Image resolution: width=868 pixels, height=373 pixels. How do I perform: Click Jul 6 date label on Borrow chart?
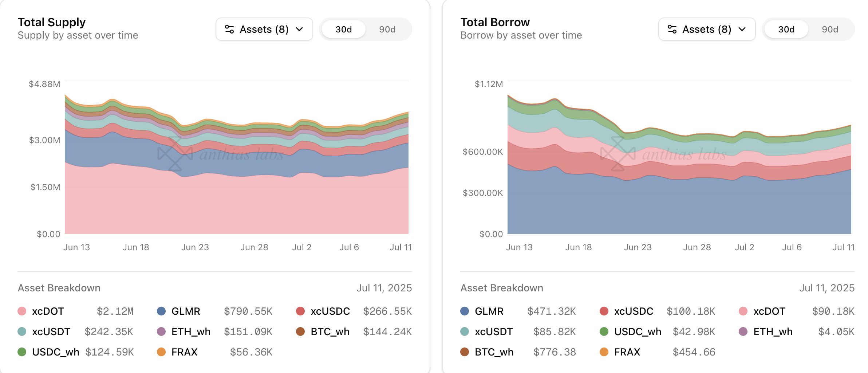click(x=792, y=247)
